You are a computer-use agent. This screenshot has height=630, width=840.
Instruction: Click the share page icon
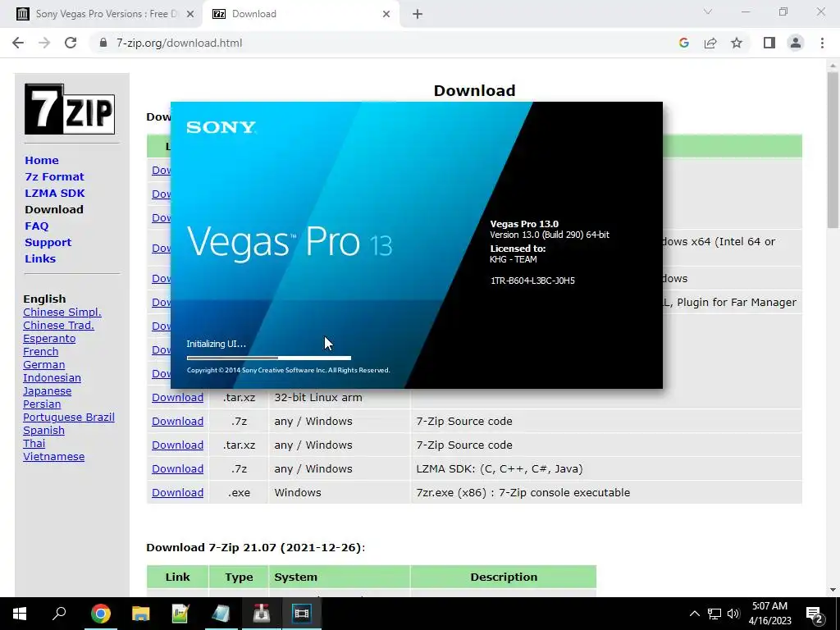[710, 43]
